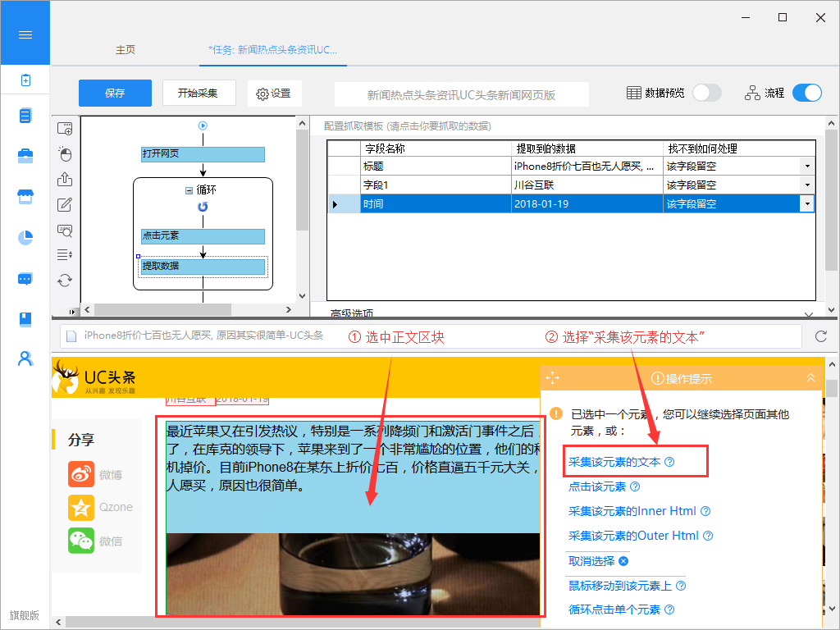Click the mouse icon in the workflow toolbar
This screenshot has width=840, height=630.
tap(65, 154)
